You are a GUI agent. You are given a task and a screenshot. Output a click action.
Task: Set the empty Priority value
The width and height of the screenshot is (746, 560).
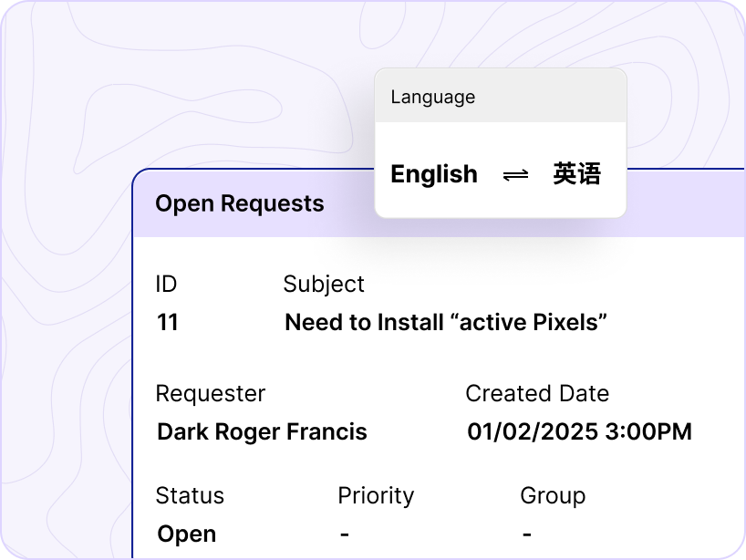click(x=344, y=534)
